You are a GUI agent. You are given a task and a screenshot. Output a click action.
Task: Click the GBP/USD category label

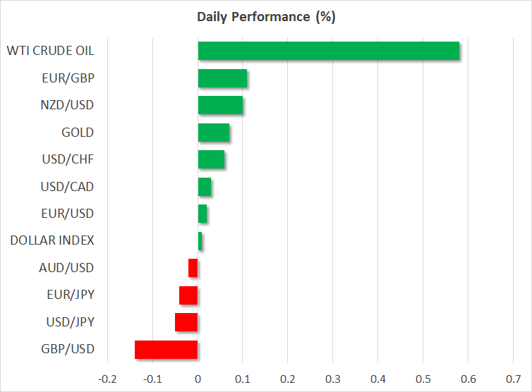pos(68,349)
